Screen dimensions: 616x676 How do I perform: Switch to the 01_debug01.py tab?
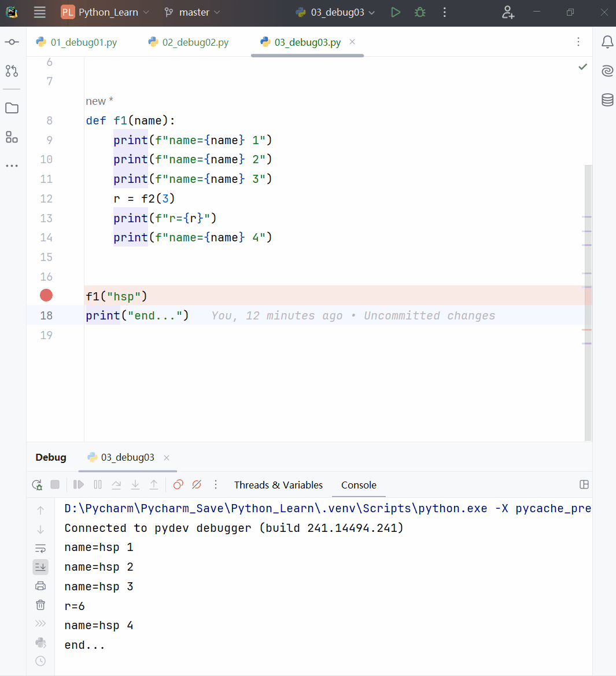click(77, 42)
